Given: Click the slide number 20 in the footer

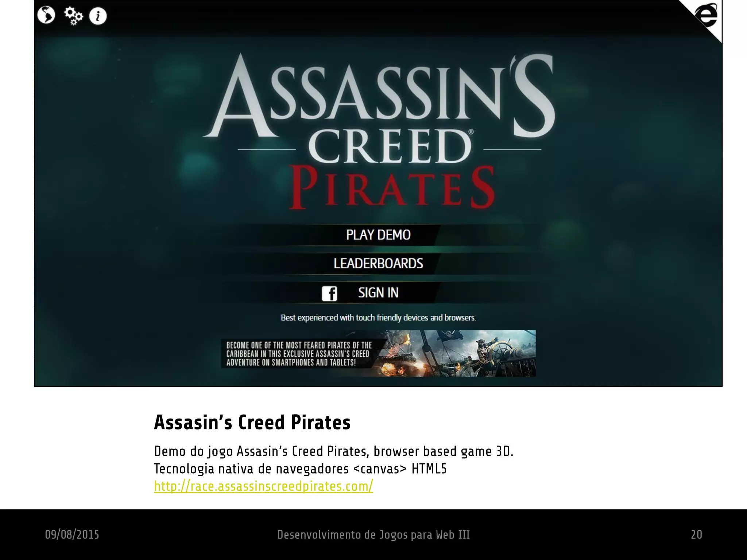Looking at the screenshot, I should point(696,534).
